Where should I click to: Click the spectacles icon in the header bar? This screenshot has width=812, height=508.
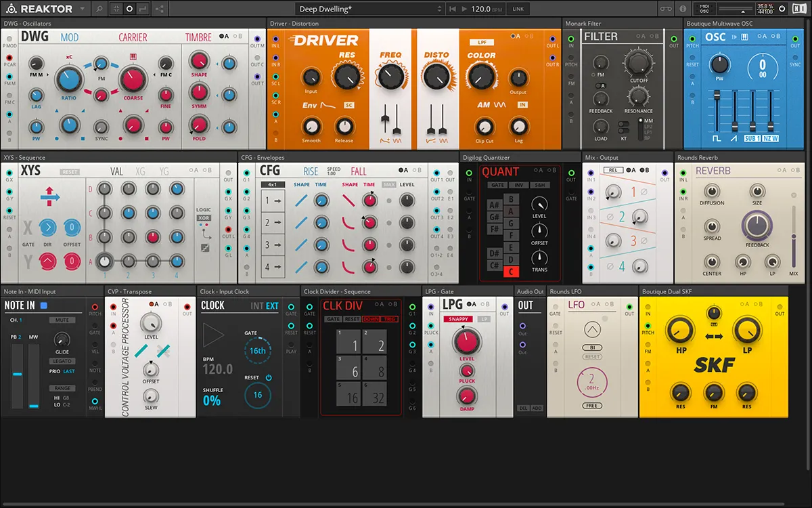click(666, 8)
